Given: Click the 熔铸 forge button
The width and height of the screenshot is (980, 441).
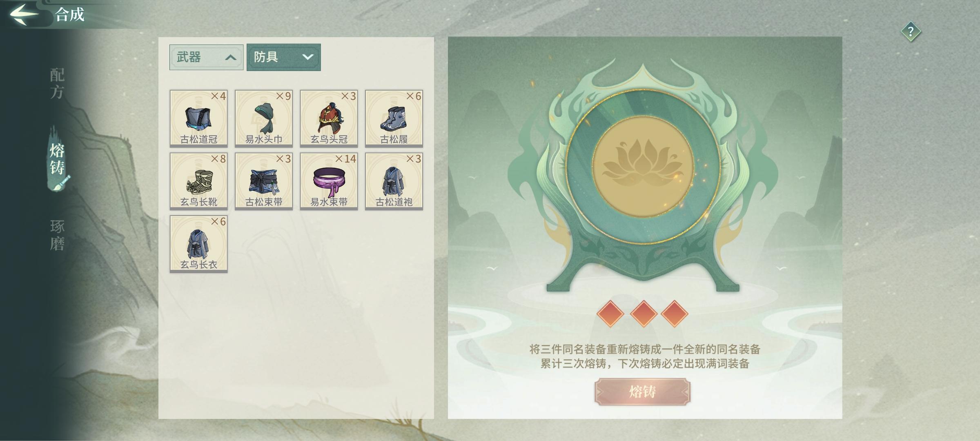Looking at the screenshot, I should point(642,392).
